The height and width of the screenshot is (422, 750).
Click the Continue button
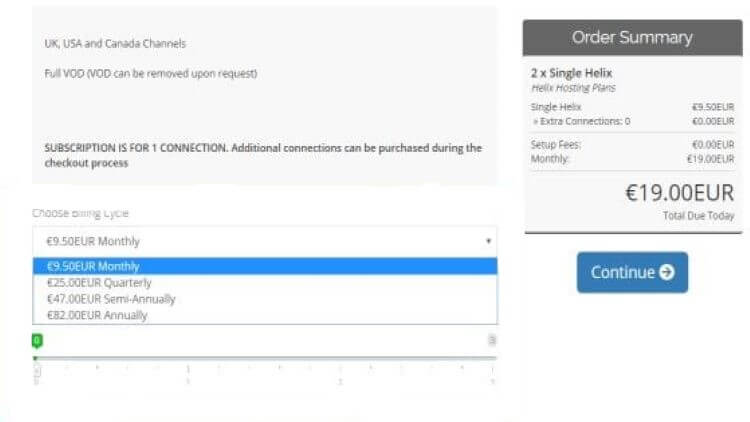click(x=632, y=272)
